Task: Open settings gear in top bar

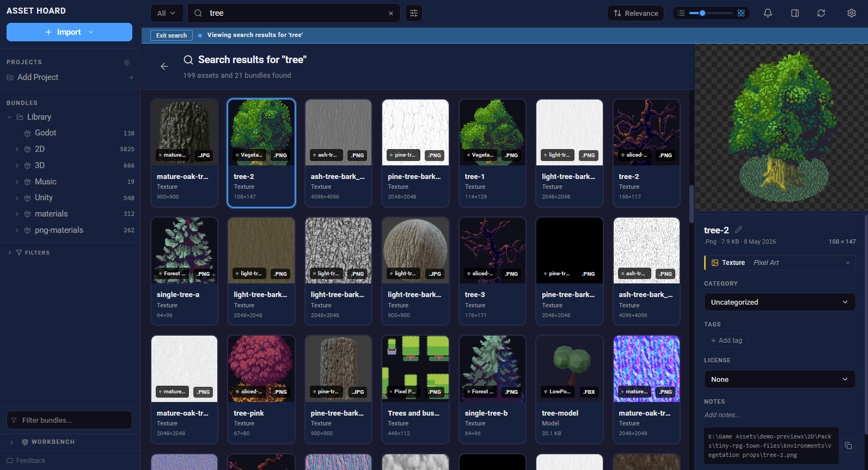Action: [x=852, y=13]
